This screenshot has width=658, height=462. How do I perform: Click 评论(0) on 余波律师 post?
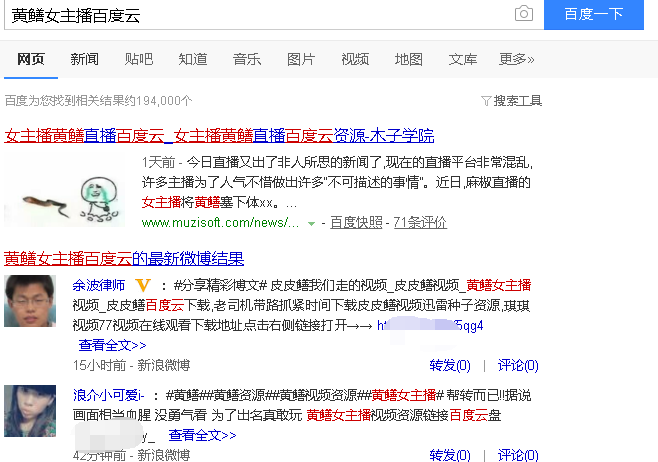pos(518,365)
